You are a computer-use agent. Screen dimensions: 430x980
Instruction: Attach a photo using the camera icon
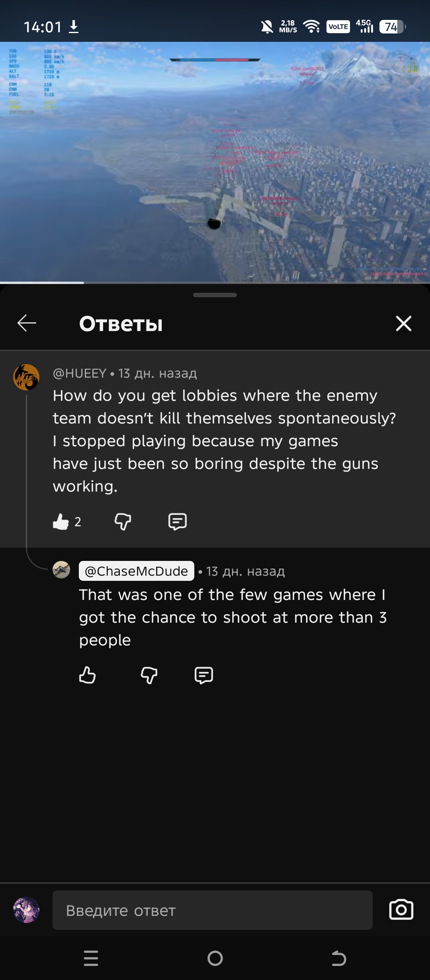[x=401, y=910]
